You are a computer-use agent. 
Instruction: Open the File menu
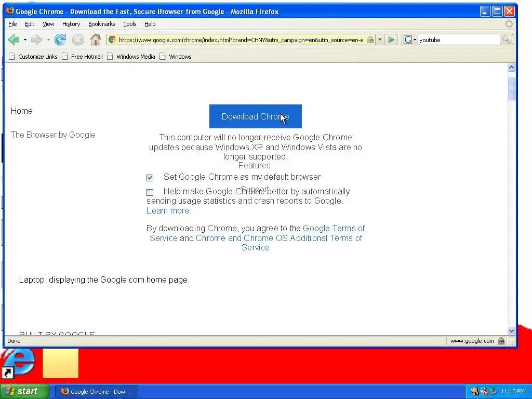pos(12,24)
